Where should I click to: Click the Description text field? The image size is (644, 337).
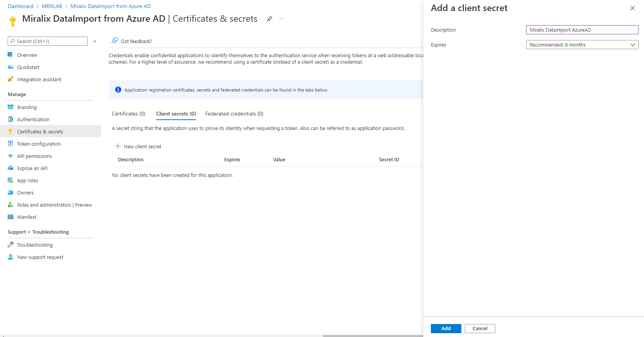click(x=582, y=30)
